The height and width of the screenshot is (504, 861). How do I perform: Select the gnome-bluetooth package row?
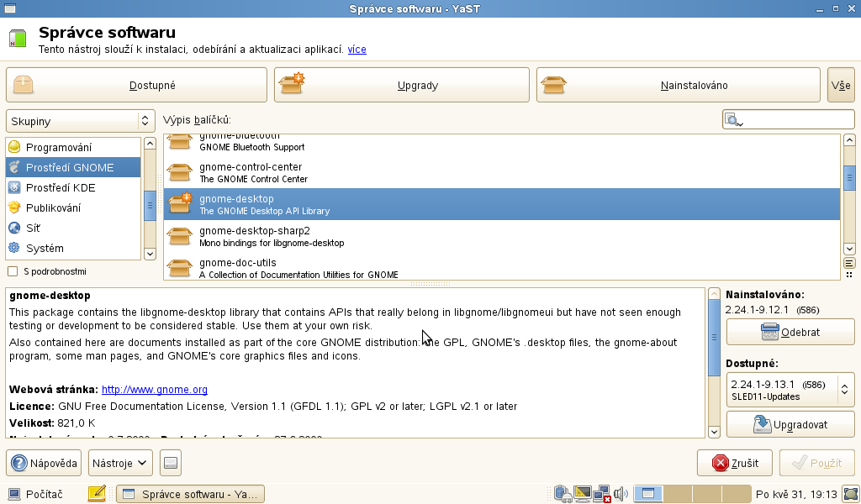click(x=502, y=144)
